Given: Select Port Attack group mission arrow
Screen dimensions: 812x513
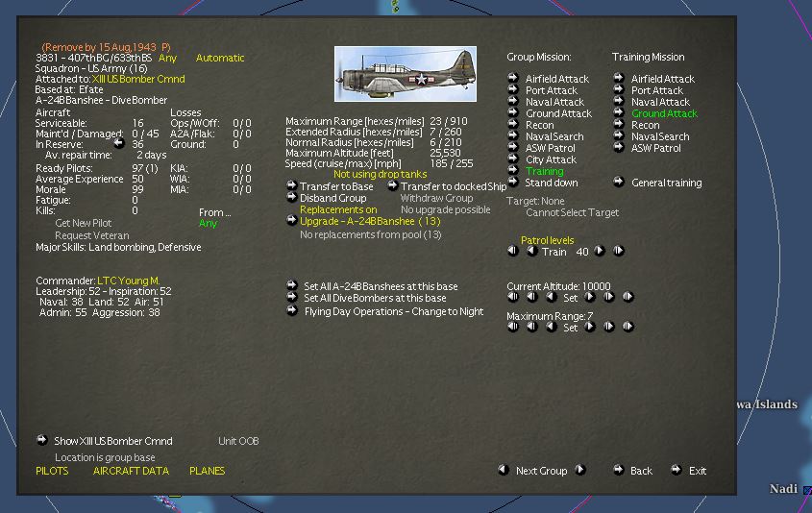Looking at the screenshot, I should pos(513,89).
